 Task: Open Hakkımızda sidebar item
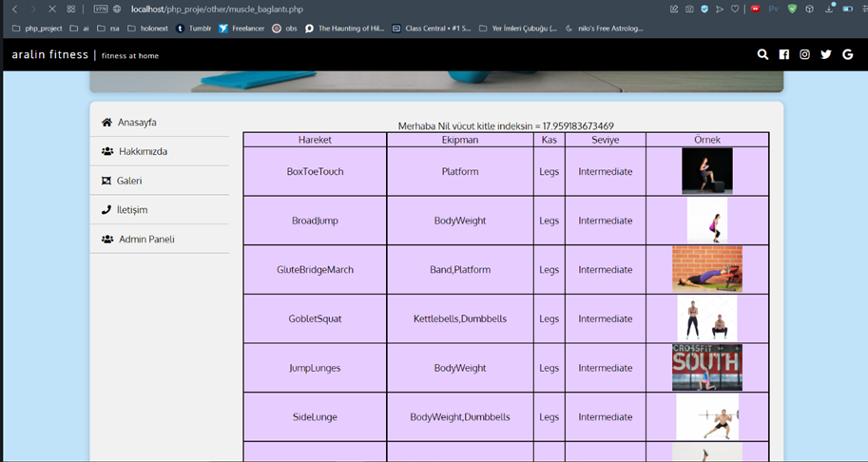click(160, 151)
